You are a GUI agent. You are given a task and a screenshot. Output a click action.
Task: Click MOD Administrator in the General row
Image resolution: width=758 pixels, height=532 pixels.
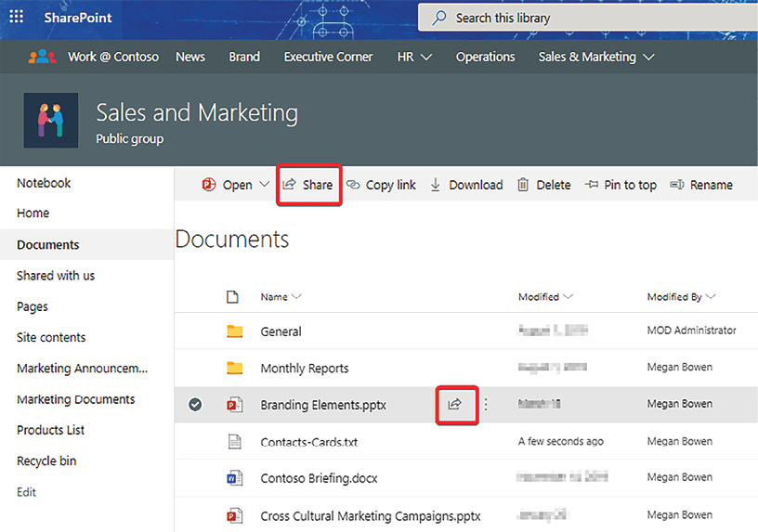(692, 331)
